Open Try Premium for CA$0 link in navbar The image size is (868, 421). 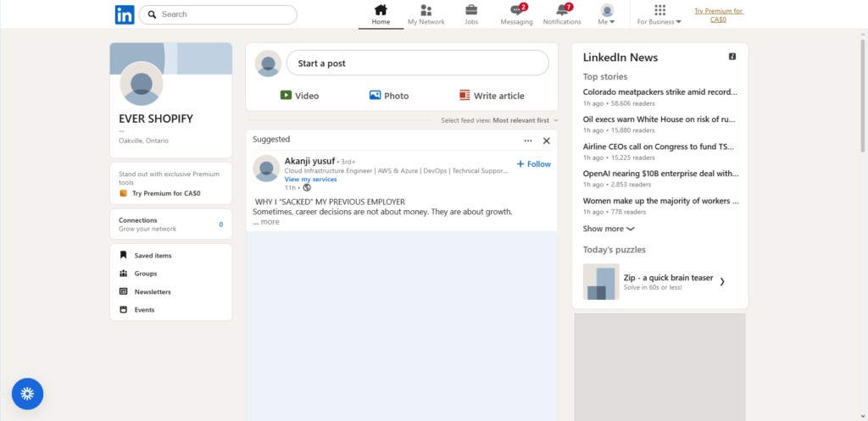tap(718, 14)
